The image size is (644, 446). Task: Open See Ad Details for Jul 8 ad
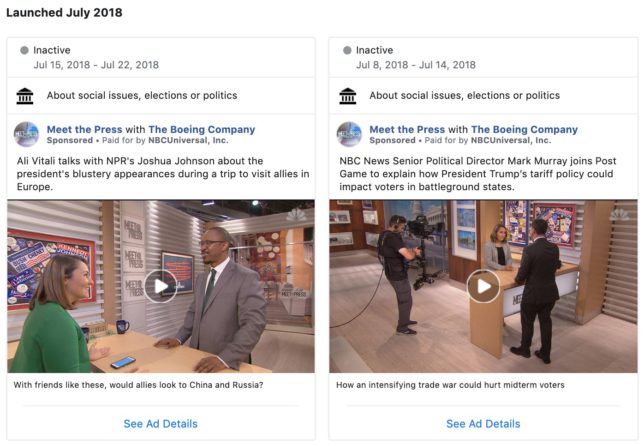click(x=483, y=424)
